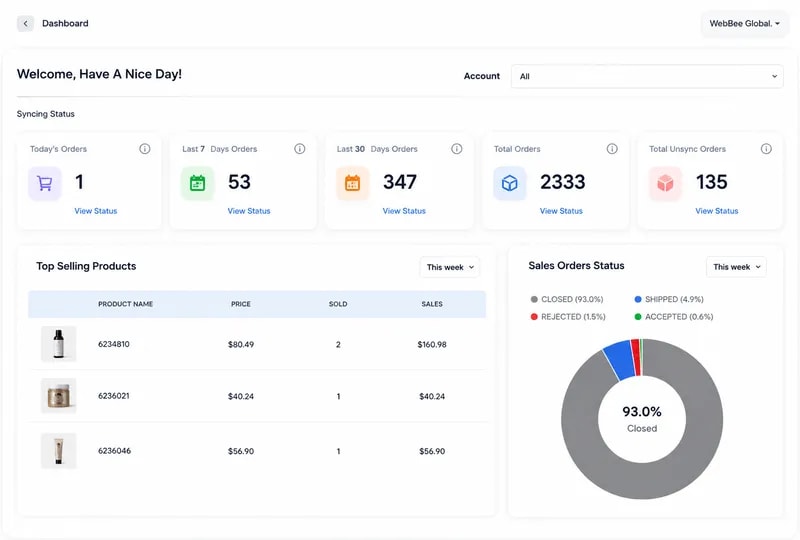Click the SHIPPED (4.9%) legend swatch

[638, 299]
